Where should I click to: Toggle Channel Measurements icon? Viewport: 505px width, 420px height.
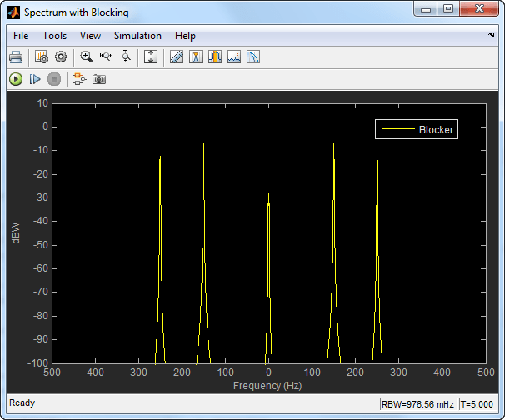(x=215, y=57)
